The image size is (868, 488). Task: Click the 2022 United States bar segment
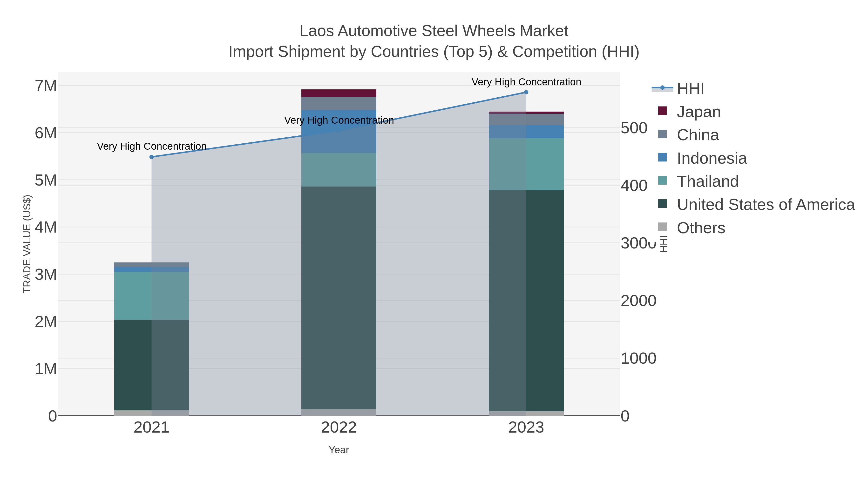click(x=339, y=298)
